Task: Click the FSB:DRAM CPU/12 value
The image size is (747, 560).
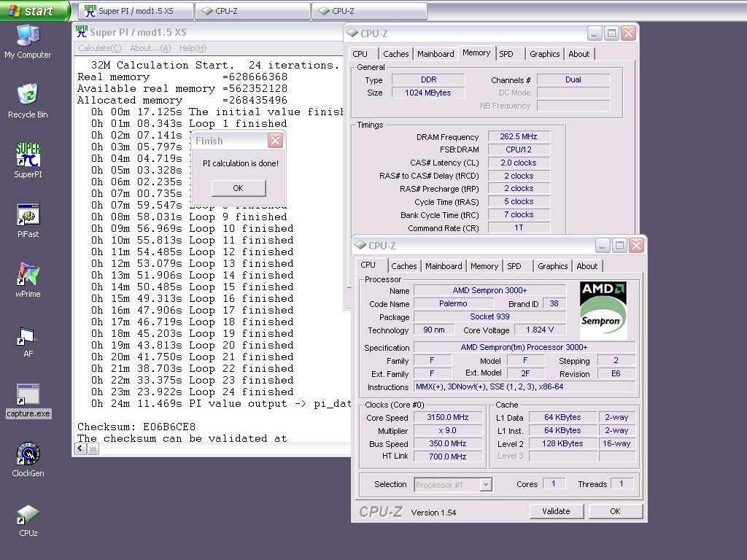Action: [519, 149]
